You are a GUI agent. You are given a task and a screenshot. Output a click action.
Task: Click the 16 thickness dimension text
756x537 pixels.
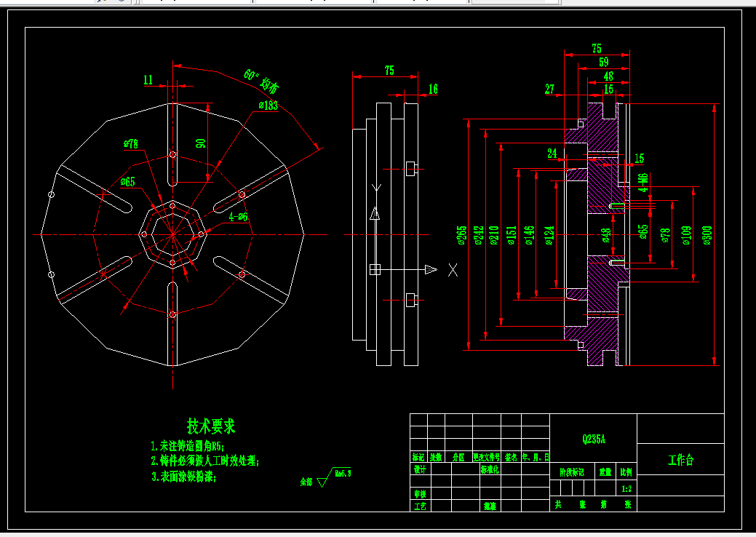pyautogui.click(x=433, y=89)
